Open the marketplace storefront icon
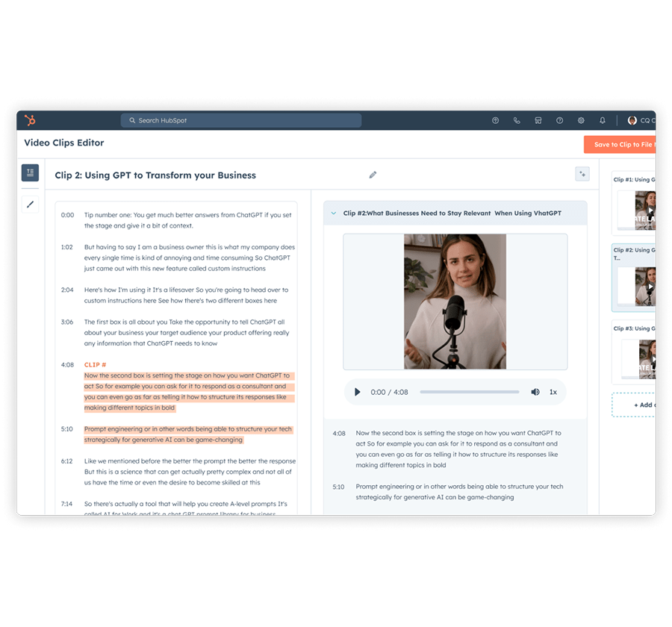 [538, 120]
